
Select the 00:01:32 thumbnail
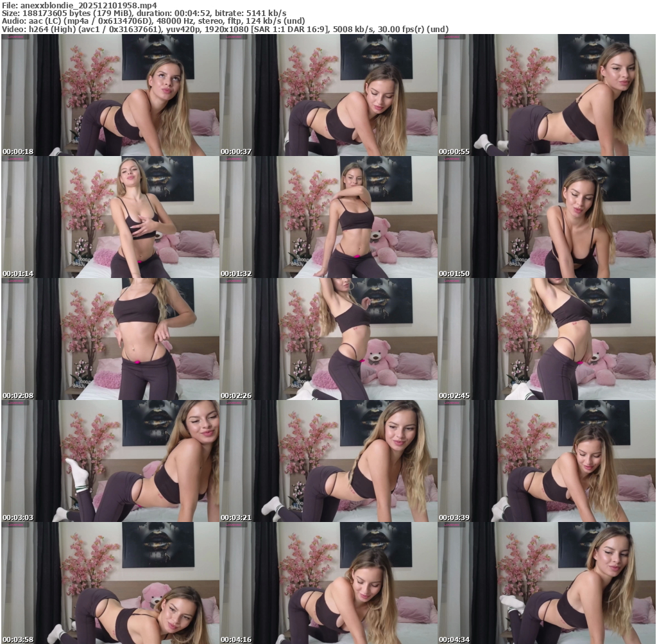(x=328, y=217)
